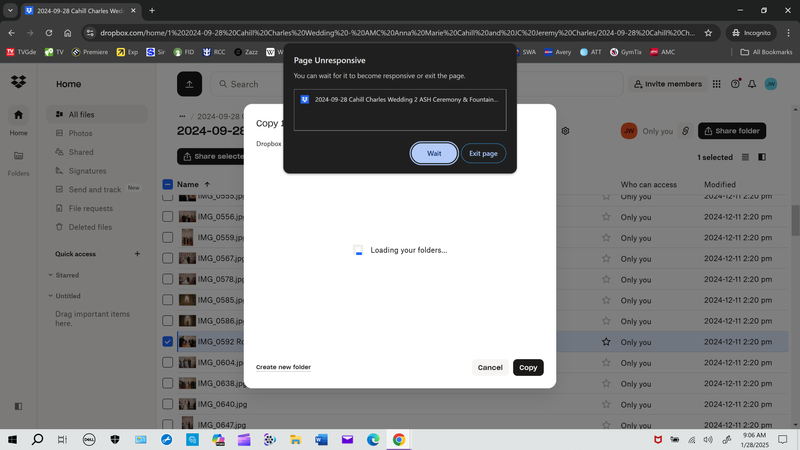Star the IMG_0556.jpg row
This screenshot has height=450, width=800.
pyautogui.click(x=606, y=217)
